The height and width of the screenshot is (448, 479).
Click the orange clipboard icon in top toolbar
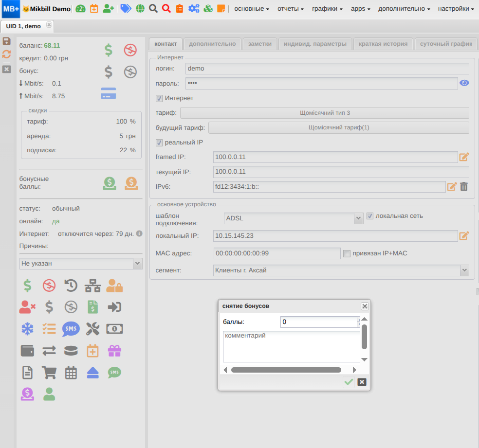point(180,9)
